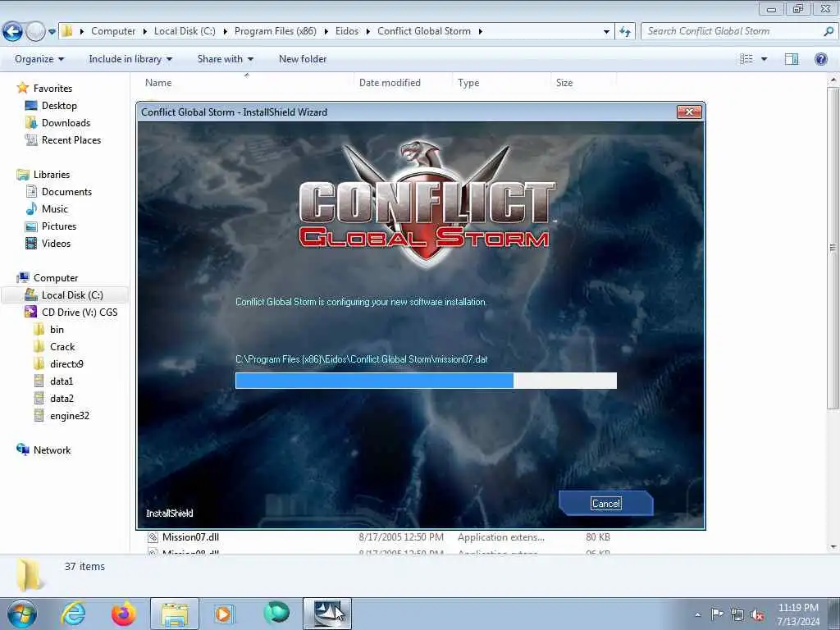840x630 pixels.
Task: Open the Share with menu
Action: click(225, 59)
